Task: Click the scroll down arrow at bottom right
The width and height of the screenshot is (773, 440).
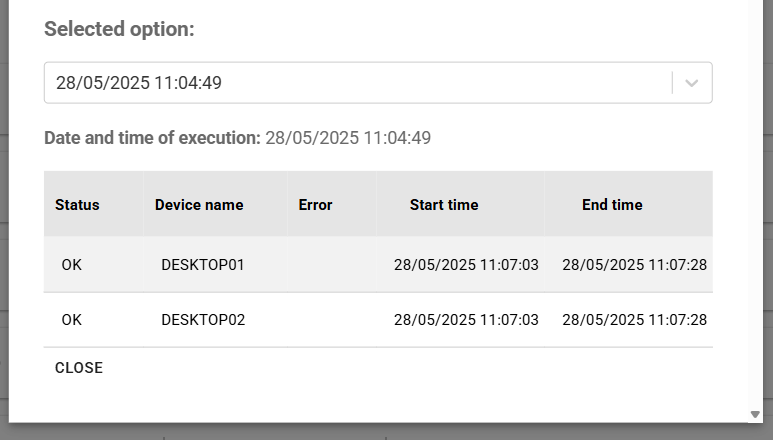Action: point(755,414)
